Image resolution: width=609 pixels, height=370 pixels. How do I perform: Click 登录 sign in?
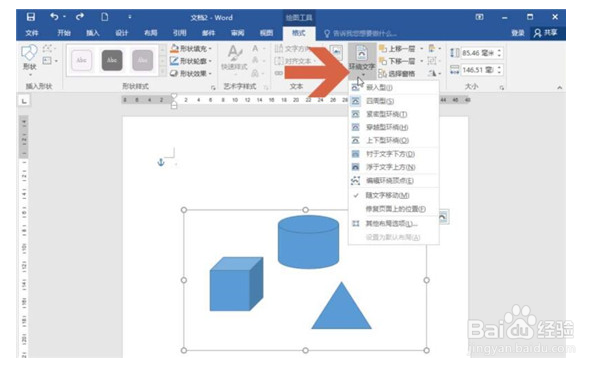[x=518, y=33]
